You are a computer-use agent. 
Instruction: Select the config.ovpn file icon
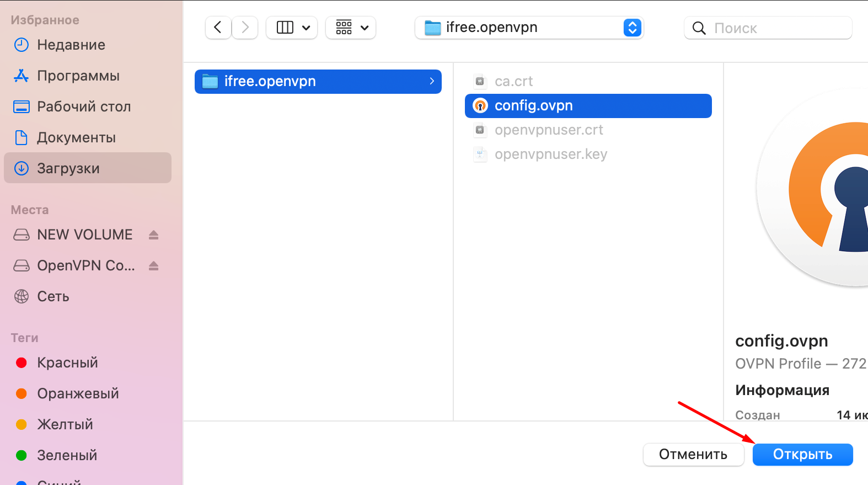pyautogui.click(x=480, y=105)
